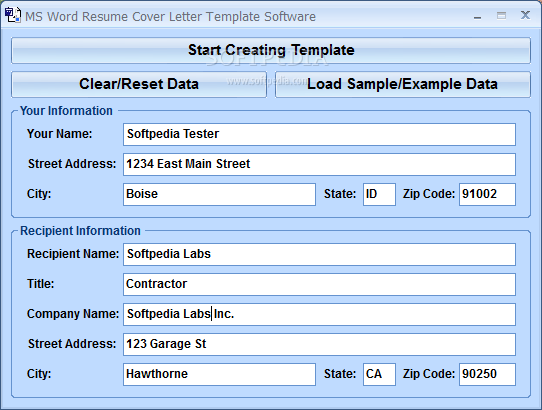Click the Recipient Information group label
Screen dimensions: 542x410
pos(80,231)
